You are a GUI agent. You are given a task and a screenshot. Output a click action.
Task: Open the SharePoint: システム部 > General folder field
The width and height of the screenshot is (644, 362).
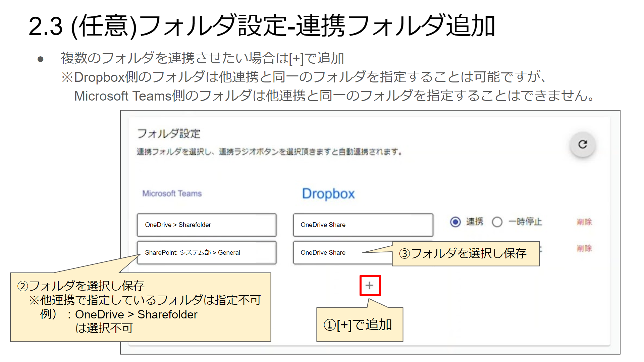pyautogui.click(x=207, y=253)
